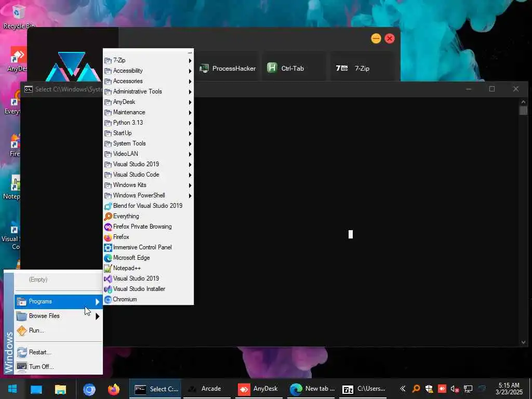
Task: Open the Accessories folder entry
Action: click(148, 81)
